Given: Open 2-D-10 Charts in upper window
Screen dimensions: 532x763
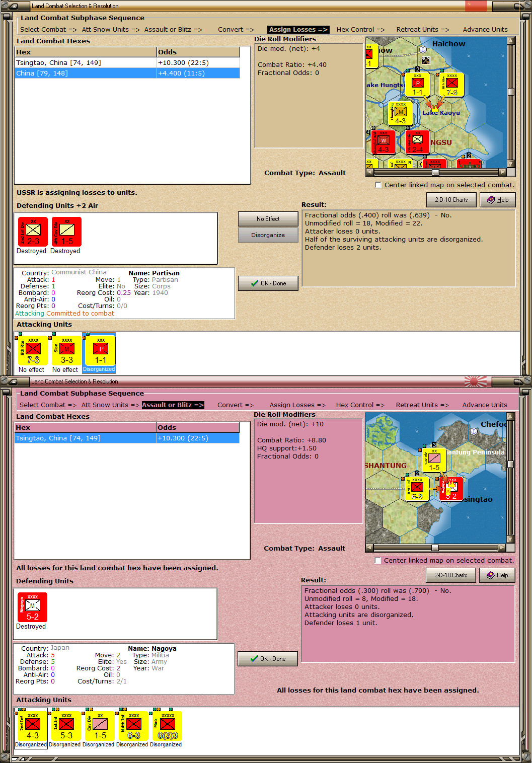Looking at the screenshot, I should pos(451,200).
